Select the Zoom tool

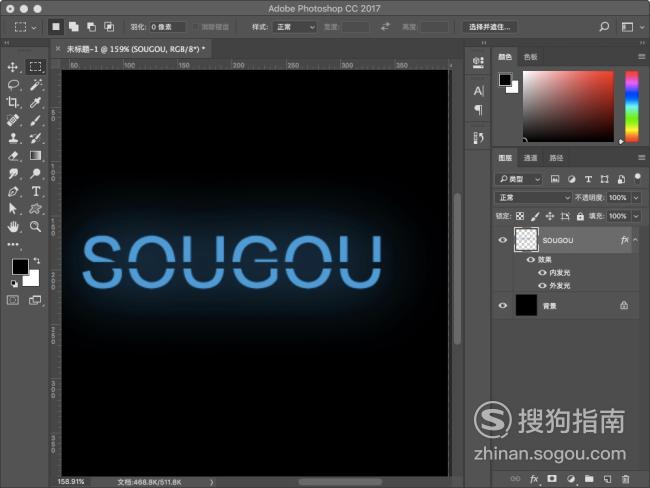point(35,226)
